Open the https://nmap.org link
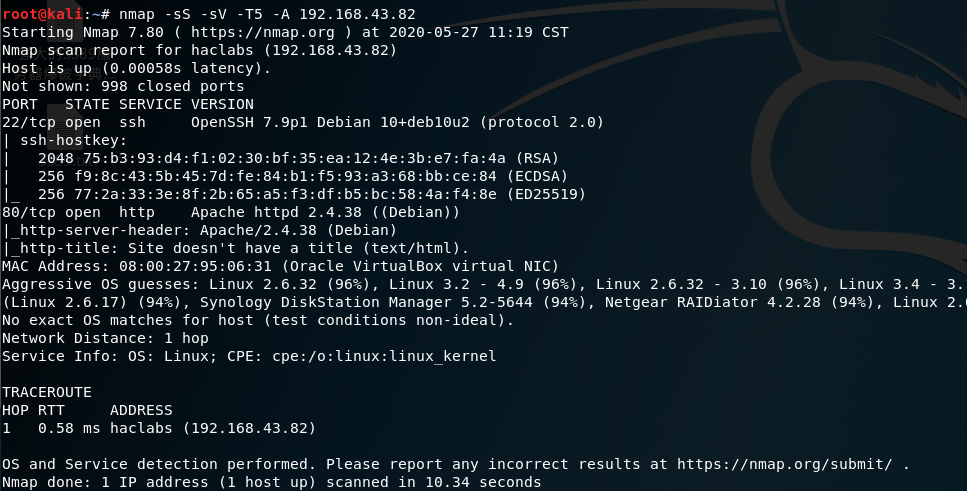Image resolution: width=967 pixels, height=491 pixels. [263, 32]
